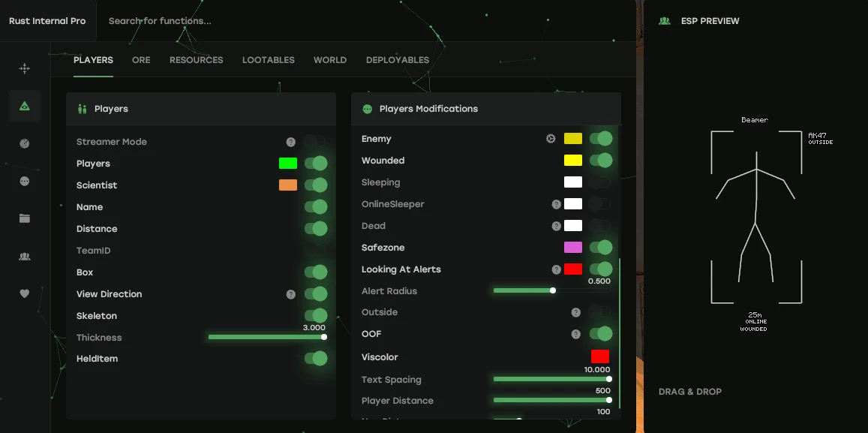868x433 pixels.
Task: Pick the green Players color swatch
Action: click(x=288, y=164)
